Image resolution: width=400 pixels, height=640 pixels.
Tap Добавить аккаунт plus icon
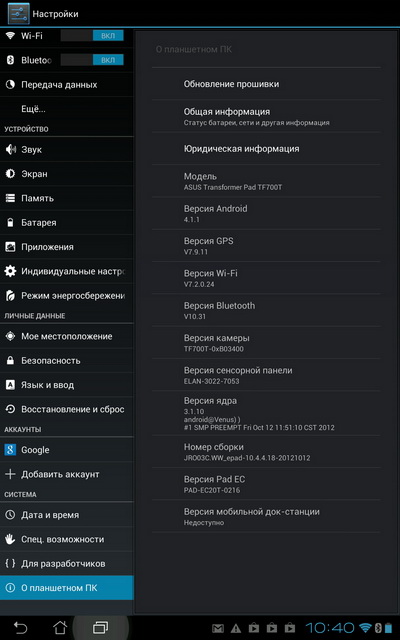[10, 474]
